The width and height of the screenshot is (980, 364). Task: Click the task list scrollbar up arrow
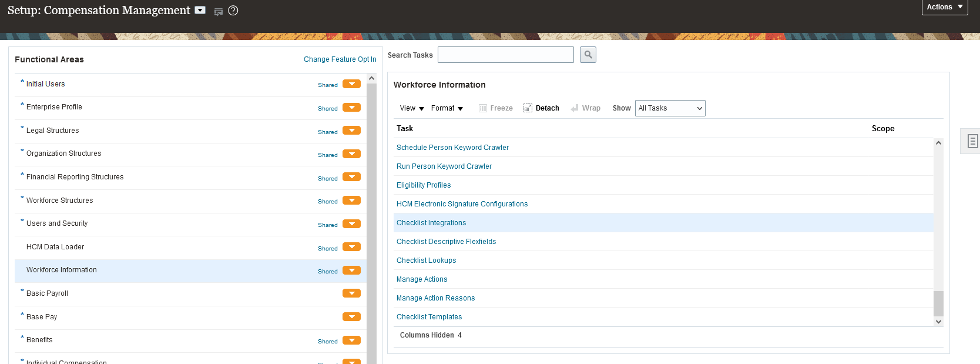point(938,143)
